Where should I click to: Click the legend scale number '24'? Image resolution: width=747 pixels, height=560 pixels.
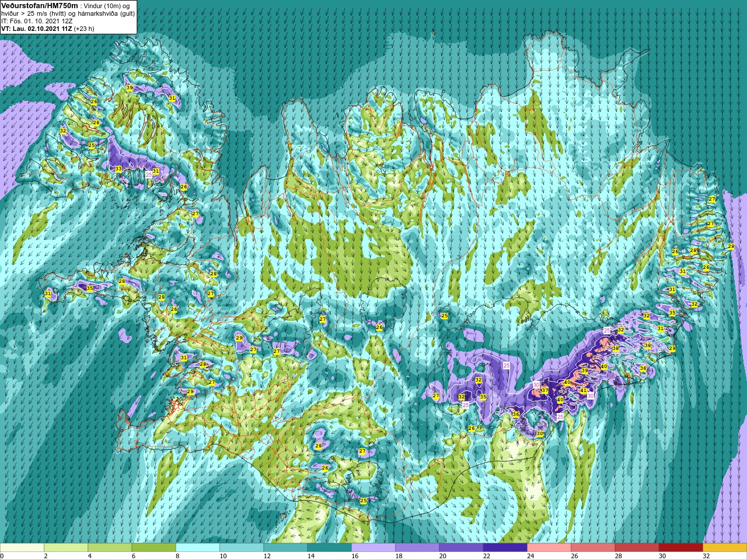coord(531,556)
